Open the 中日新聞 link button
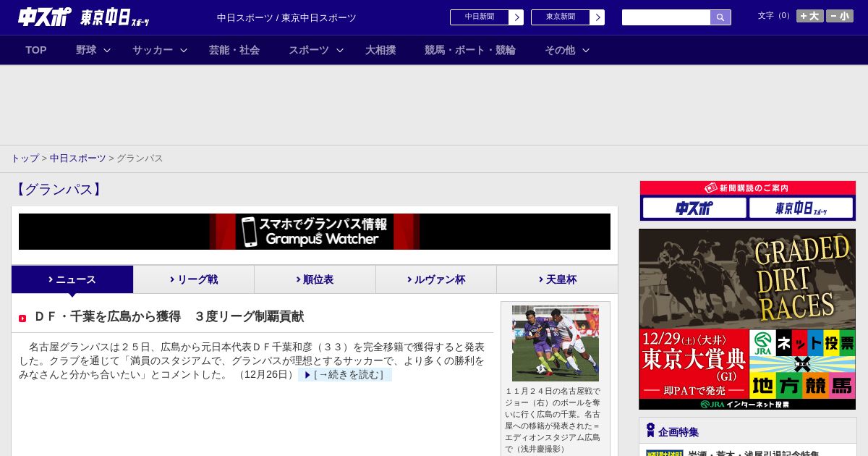The height and width of the screenshot is (456, 868). (x=480, y=17)
